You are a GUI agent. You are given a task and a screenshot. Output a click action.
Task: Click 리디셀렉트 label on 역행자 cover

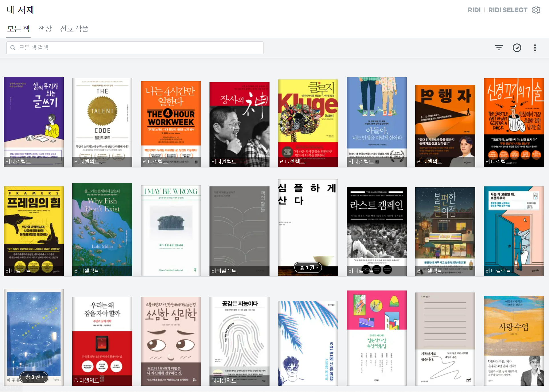tap(430, 162)
